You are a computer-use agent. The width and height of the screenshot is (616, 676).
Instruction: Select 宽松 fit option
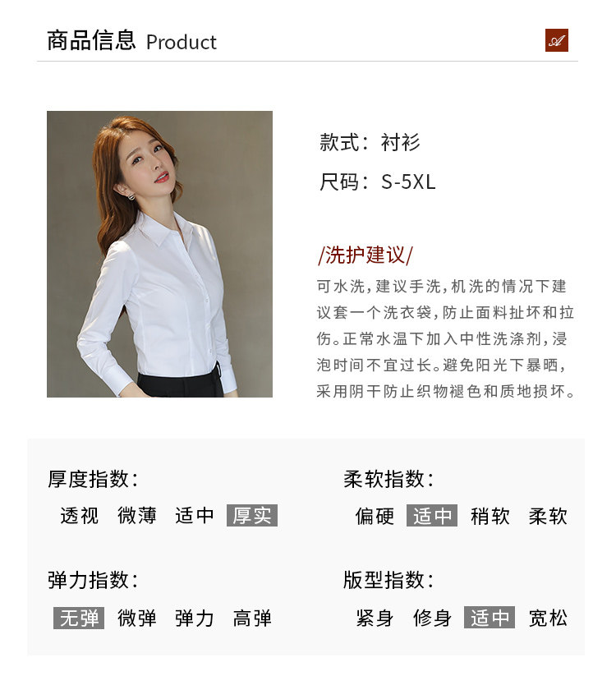point(548,618)
